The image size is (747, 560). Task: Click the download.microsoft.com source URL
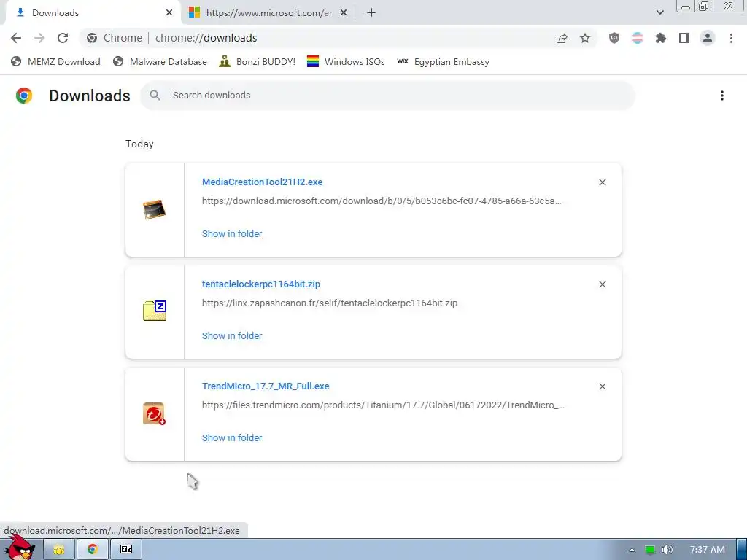[382, 201]
